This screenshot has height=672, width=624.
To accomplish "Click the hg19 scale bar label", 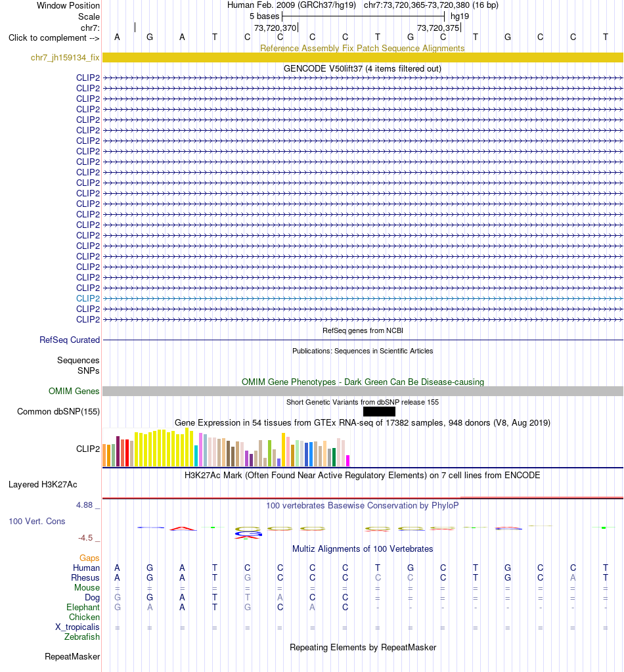I will point(460,16).
